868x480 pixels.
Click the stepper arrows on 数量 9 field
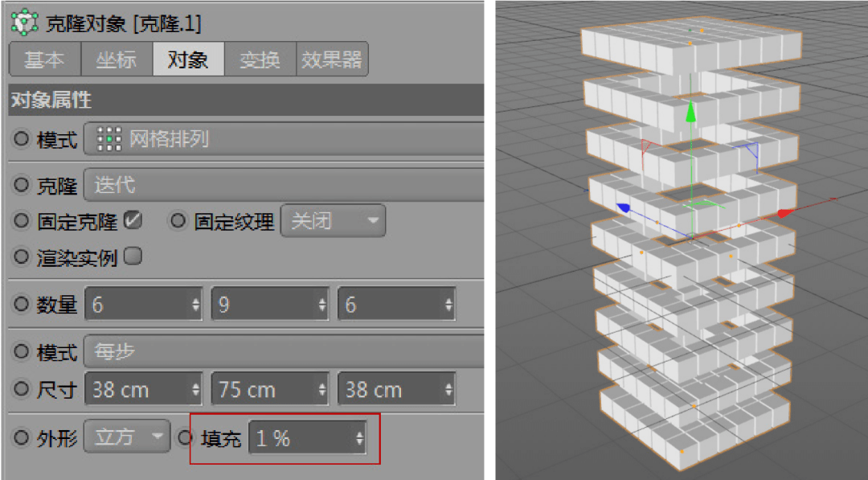pyautogui.click(x=322, y=304)
